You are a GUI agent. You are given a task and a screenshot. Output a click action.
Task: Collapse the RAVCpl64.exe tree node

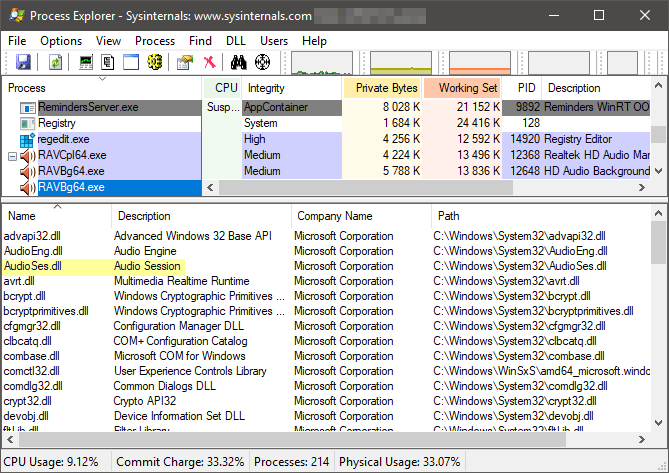[x=12, y=156]
